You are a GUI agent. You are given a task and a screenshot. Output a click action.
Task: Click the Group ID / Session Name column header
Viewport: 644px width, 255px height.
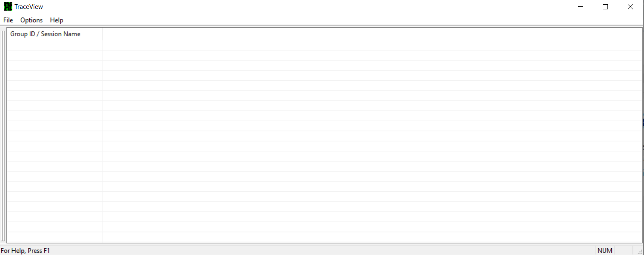[x=45, y=34]
